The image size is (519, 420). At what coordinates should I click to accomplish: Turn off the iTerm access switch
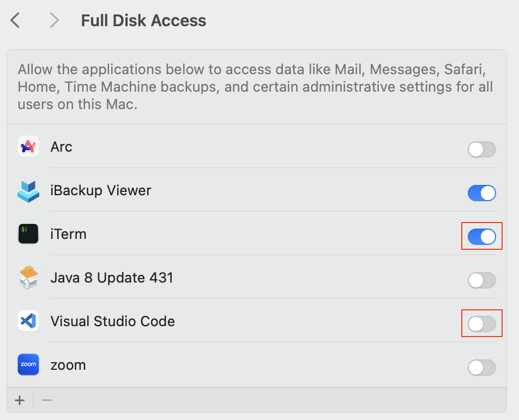tap(481, 237)
